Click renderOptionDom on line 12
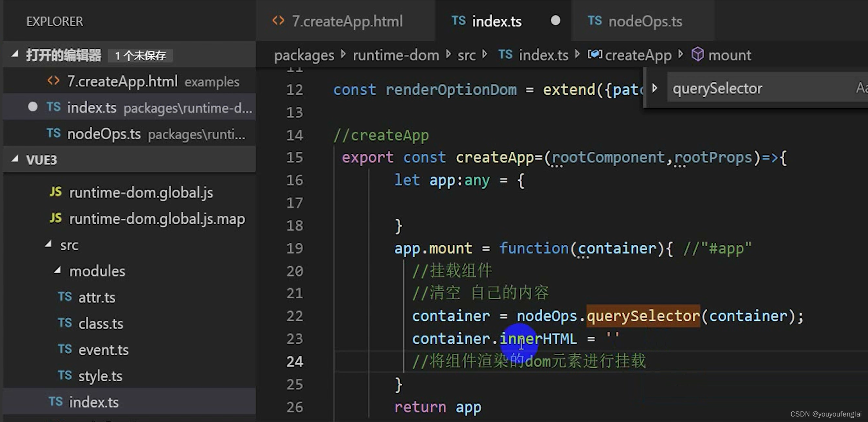Screen dimensions: 868x422 451,90
